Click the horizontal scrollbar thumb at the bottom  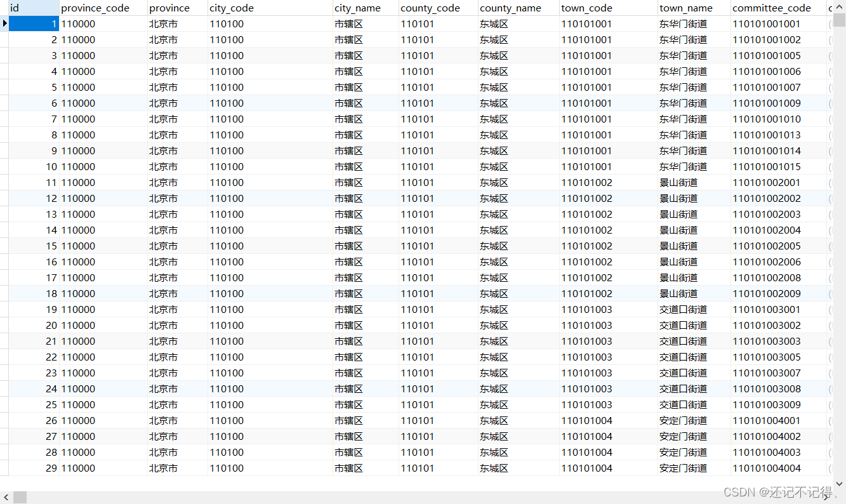coord(20,497)
